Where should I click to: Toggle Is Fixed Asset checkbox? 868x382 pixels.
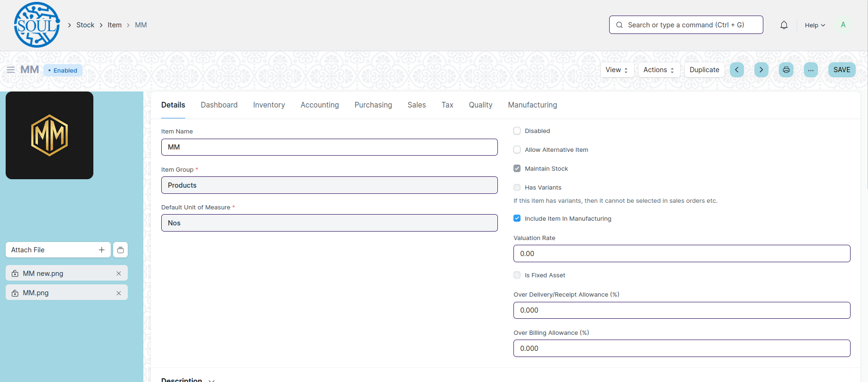point(517,275)
